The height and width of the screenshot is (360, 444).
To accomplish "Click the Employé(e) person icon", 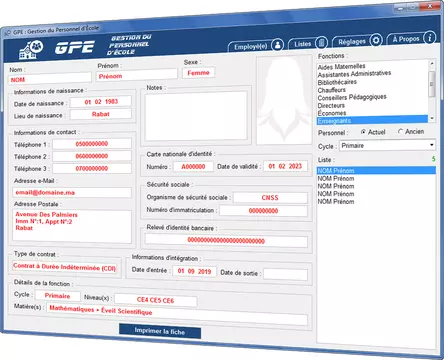I will coord(277,45).
